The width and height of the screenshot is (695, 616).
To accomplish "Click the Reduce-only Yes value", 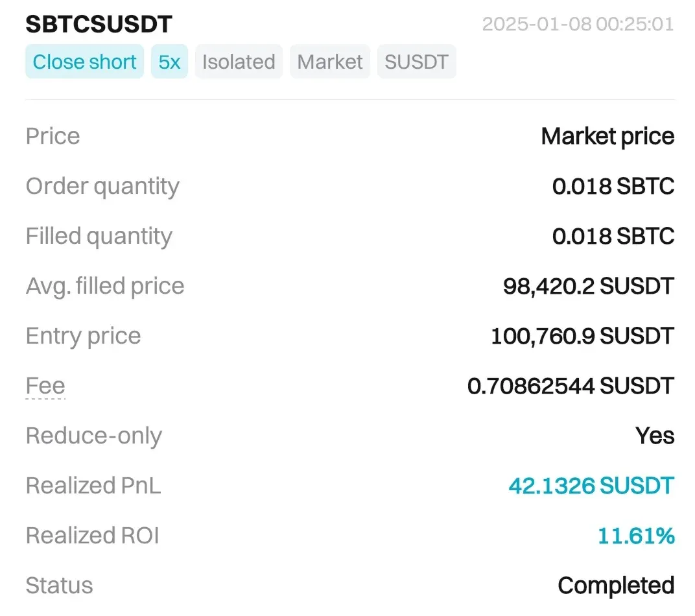I will 655,436.
